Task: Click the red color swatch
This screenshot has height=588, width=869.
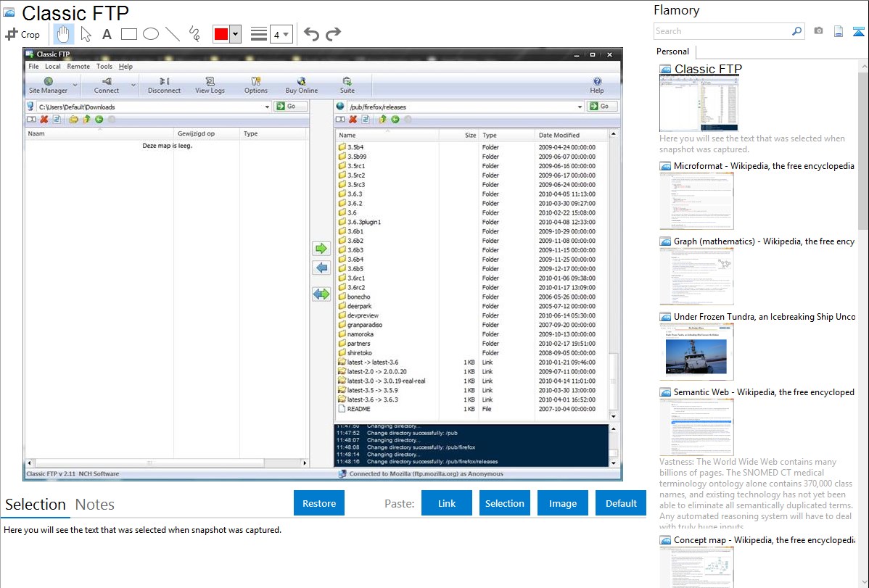Action: [x=221, y=34]
